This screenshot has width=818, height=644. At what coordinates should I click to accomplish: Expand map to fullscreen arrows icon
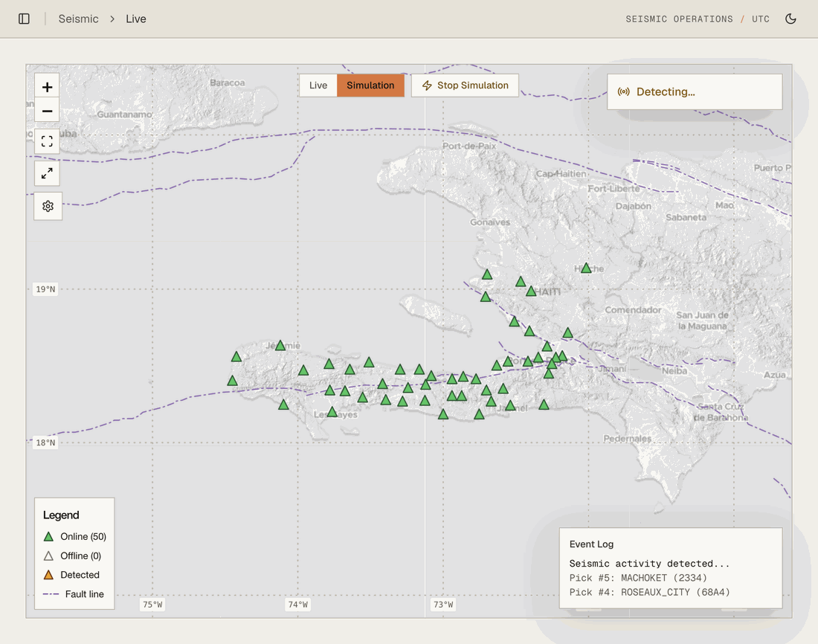tap(47, 173)
